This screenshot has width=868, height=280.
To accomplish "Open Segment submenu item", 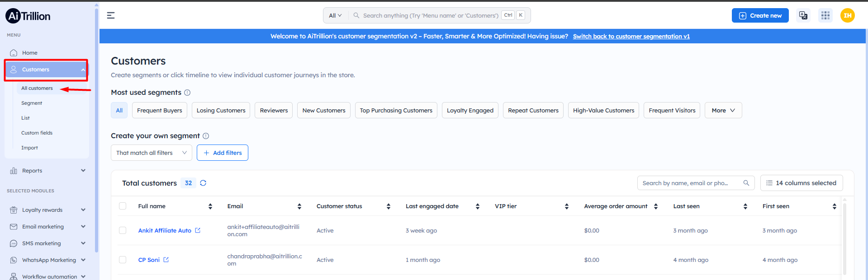I will pos(32,103).
